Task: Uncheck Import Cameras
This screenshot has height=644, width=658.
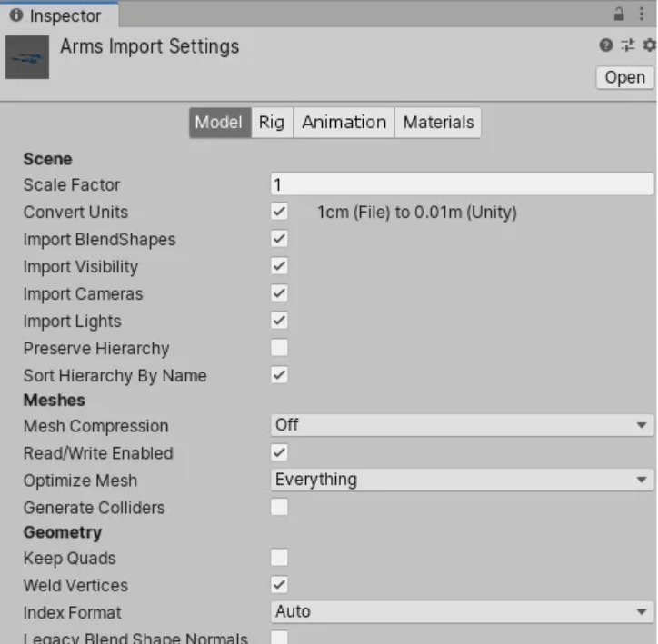Action: pyautogui.click(x=280, y=293)
